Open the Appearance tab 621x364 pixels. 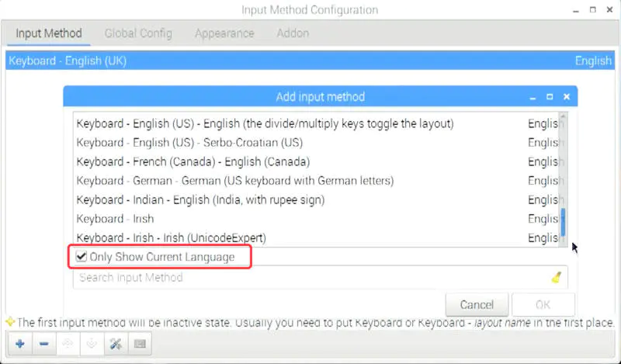pos(224,33)
